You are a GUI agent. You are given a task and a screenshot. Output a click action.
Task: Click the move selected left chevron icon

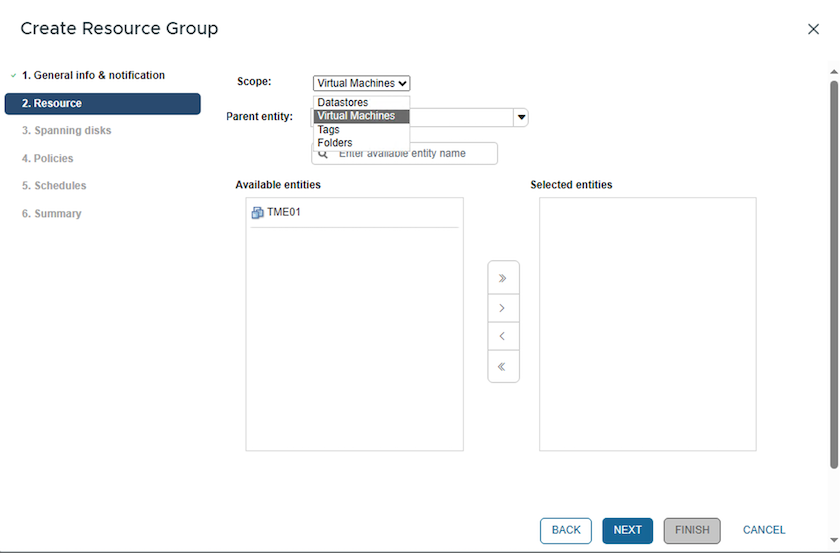tap(502, 337)
